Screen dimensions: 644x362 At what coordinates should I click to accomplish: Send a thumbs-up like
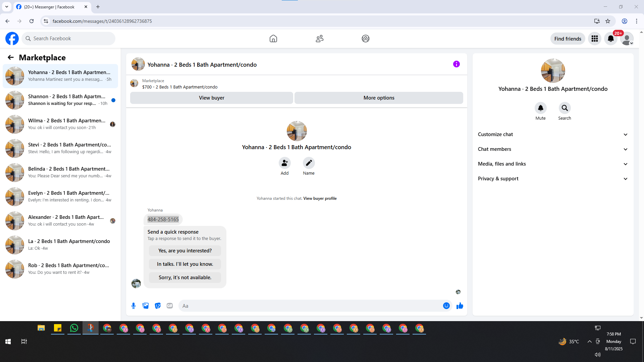pos(460,306)
